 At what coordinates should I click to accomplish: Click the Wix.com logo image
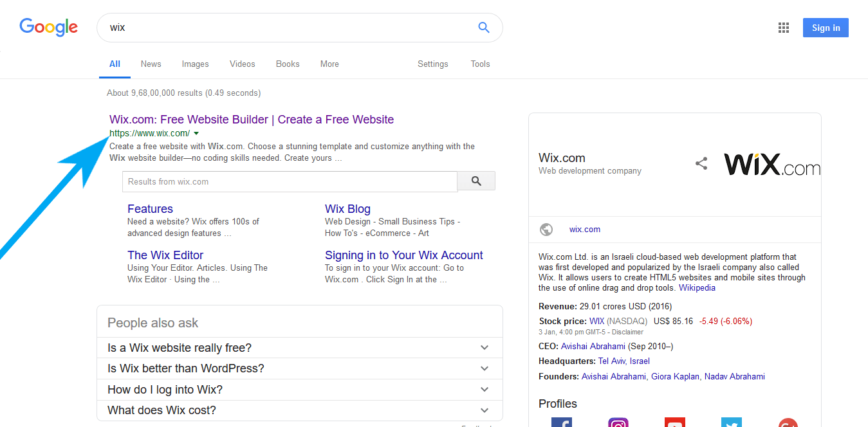point(772,164)
